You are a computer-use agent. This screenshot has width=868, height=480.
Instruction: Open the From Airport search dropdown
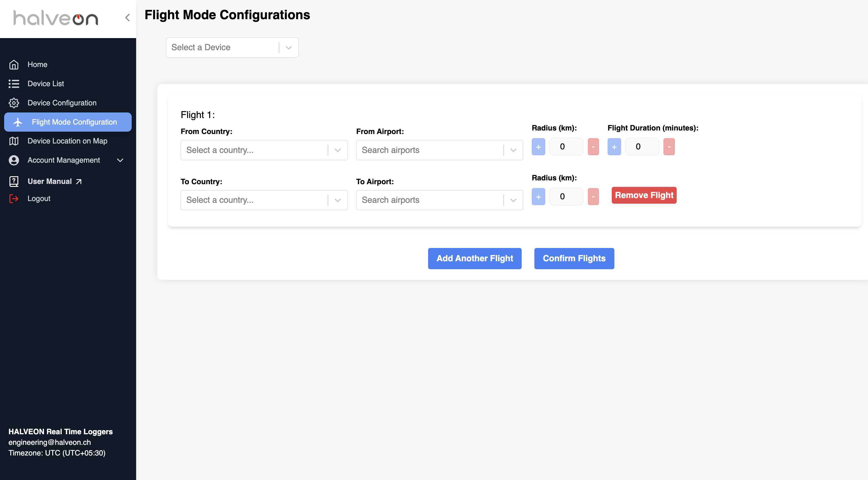tap(439, 150)
